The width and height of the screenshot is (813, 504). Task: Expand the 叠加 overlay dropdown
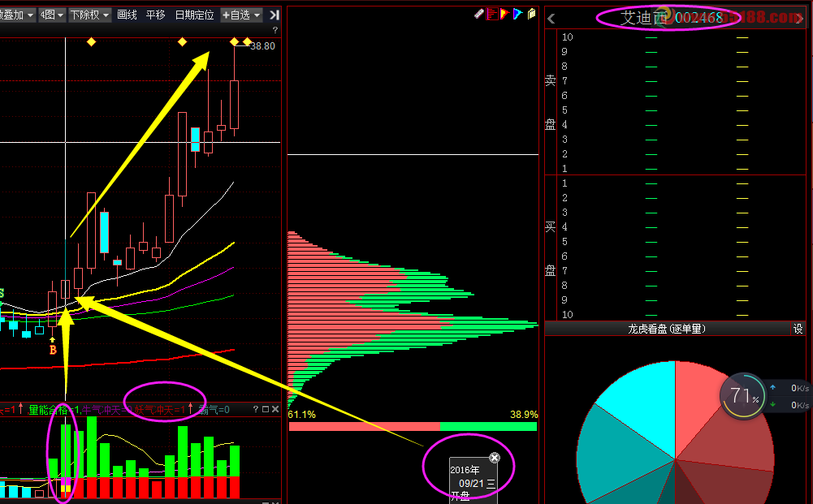click(17, 15)
